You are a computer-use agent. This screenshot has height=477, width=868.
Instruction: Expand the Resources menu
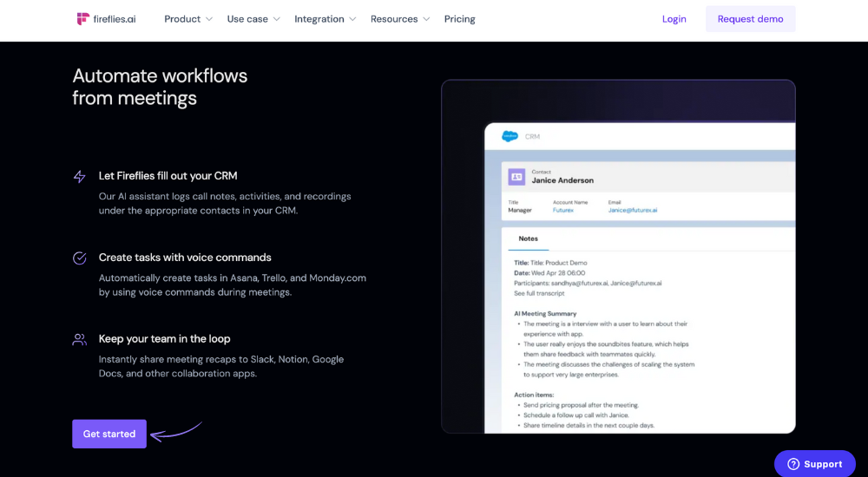point(400,19)
